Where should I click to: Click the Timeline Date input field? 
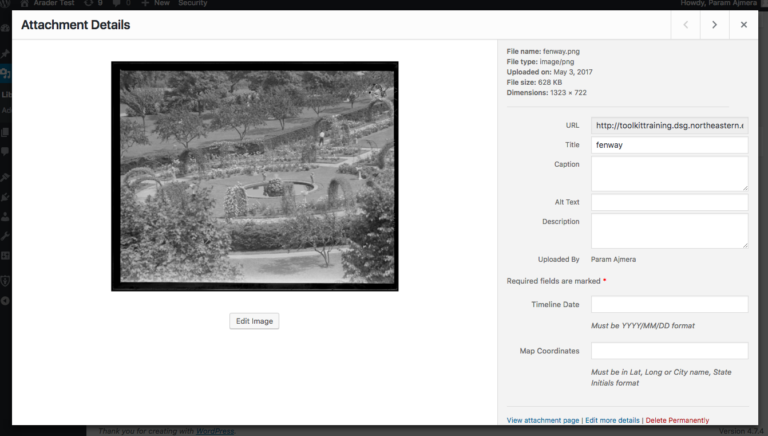(669, 304)
